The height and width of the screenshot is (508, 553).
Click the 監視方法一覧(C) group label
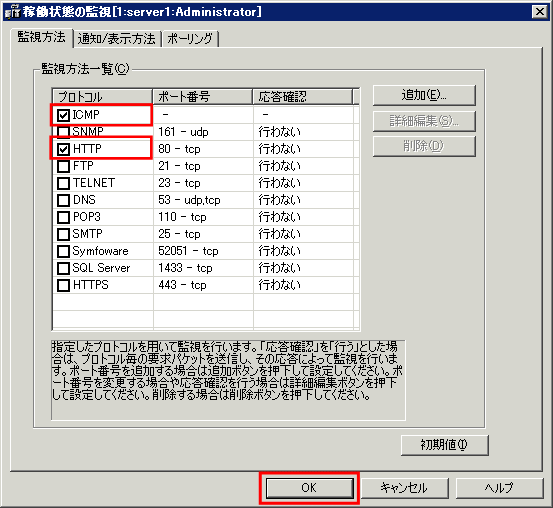pyautogui.click(x=85, y=69)
